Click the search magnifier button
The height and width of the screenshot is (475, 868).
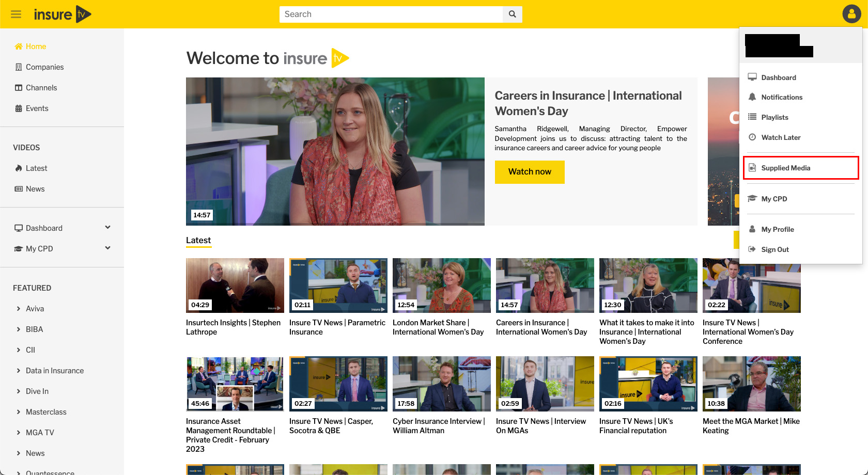coord(512,14)
